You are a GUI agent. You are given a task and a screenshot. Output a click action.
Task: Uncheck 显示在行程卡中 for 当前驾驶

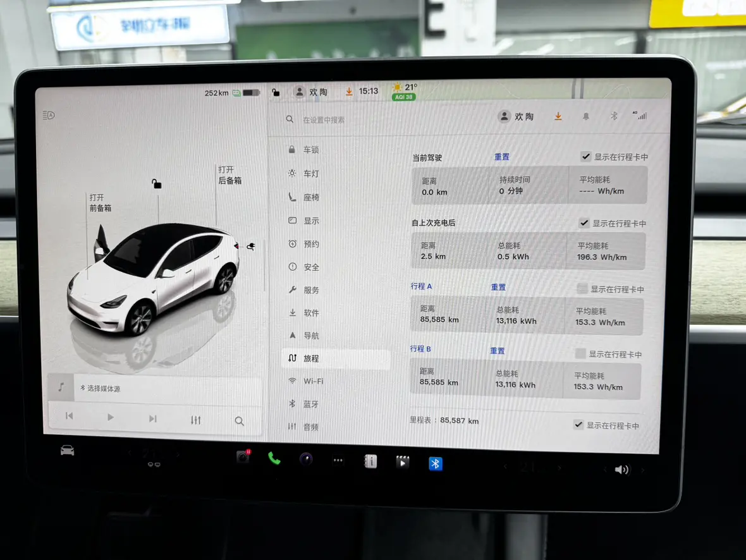[x=586, y=157]
